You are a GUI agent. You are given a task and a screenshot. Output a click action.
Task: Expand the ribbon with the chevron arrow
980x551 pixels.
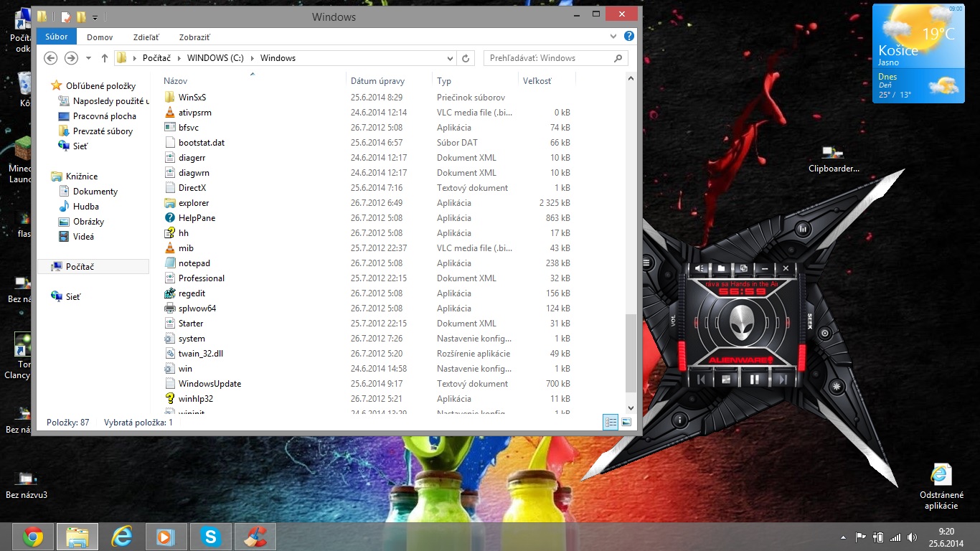(x=613, y=36)
